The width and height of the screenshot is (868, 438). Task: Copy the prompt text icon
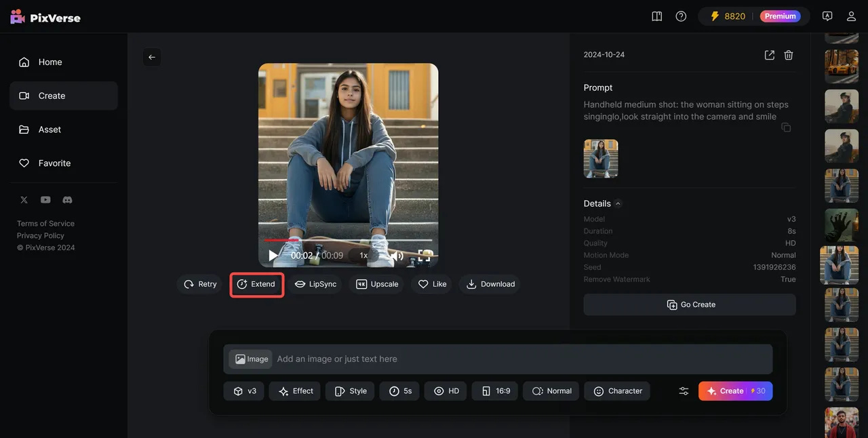coord(786,127)
